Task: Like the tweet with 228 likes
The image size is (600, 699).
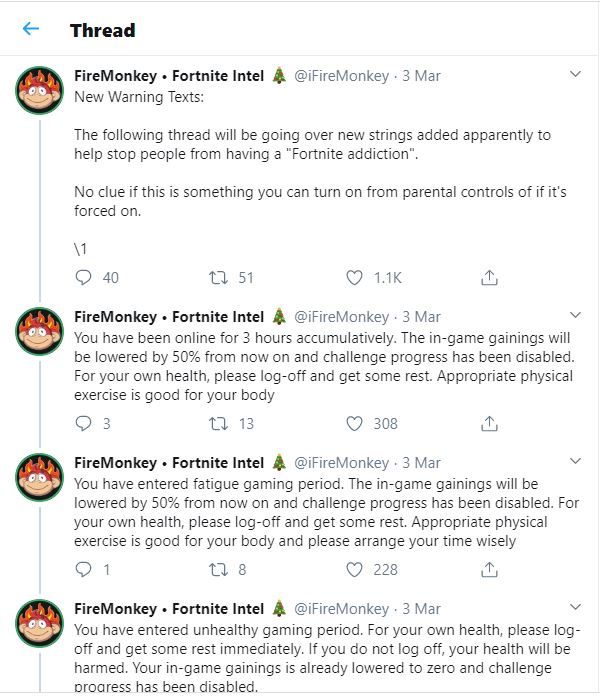Action: point(354,570)
